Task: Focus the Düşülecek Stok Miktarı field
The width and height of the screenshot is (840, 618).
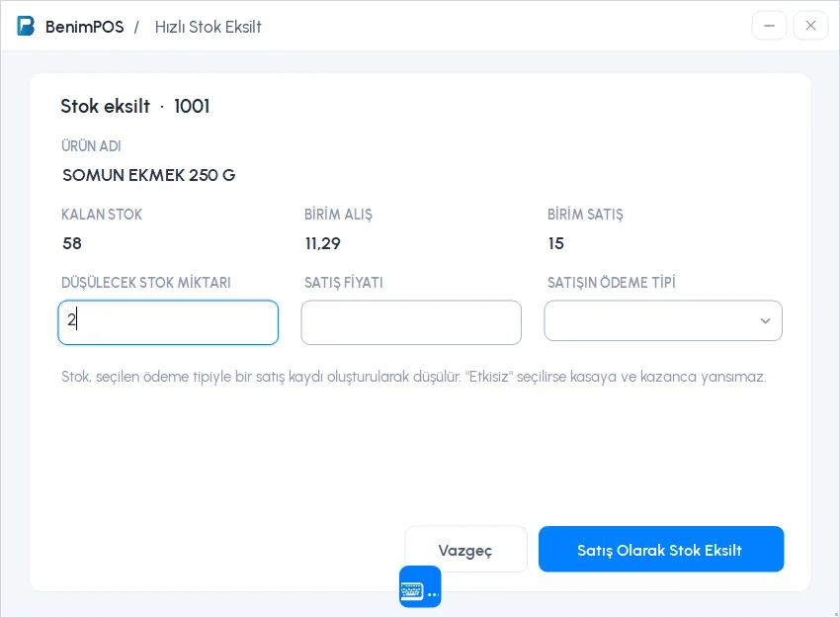Action: click(x=168, y=322)
